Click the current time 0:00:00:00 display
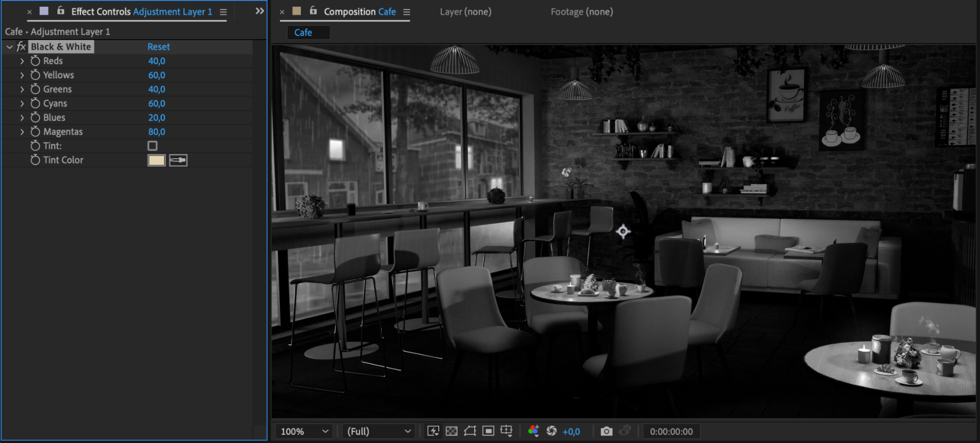 tap(671, 431)
